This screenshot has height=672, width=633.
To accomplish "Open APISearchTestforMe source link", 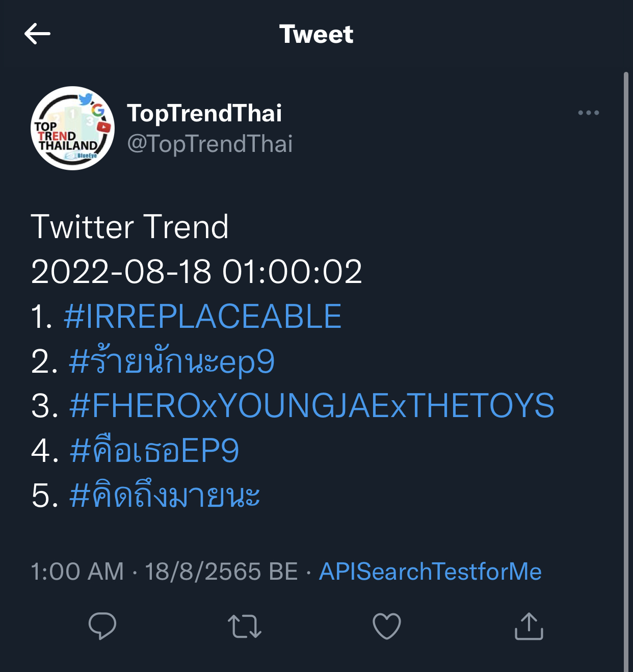I will pos(430,572).
